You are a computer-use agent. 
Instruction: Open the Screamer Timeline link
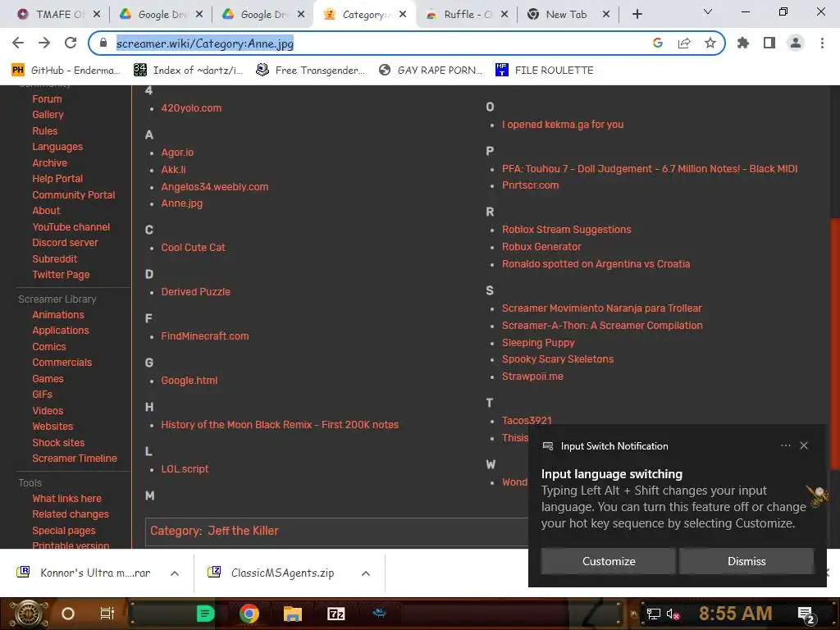(x=75, y=458)
